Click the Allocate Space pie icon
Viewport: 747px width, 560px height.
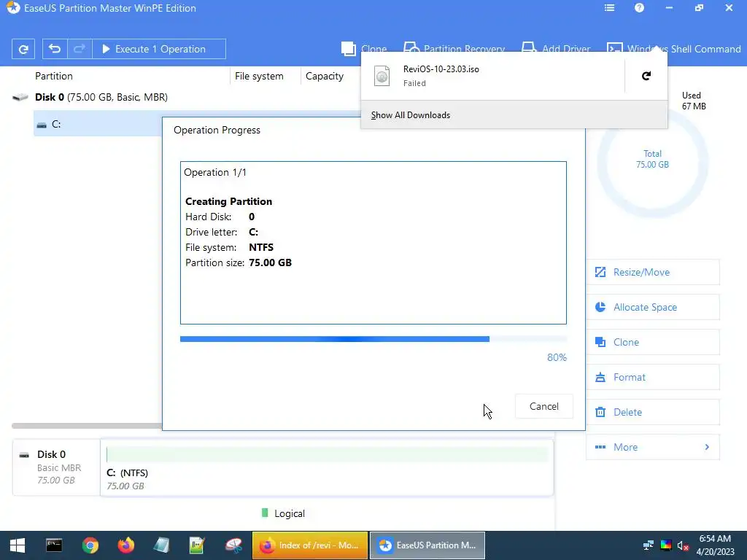click(x=600, y=307)
